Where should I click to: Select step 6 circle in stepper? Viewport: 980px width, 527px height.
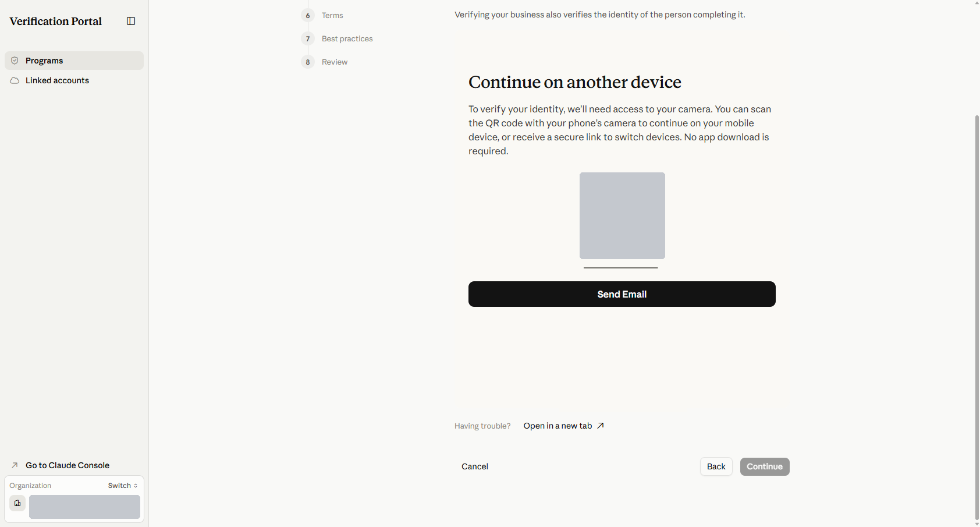(308, 15)
